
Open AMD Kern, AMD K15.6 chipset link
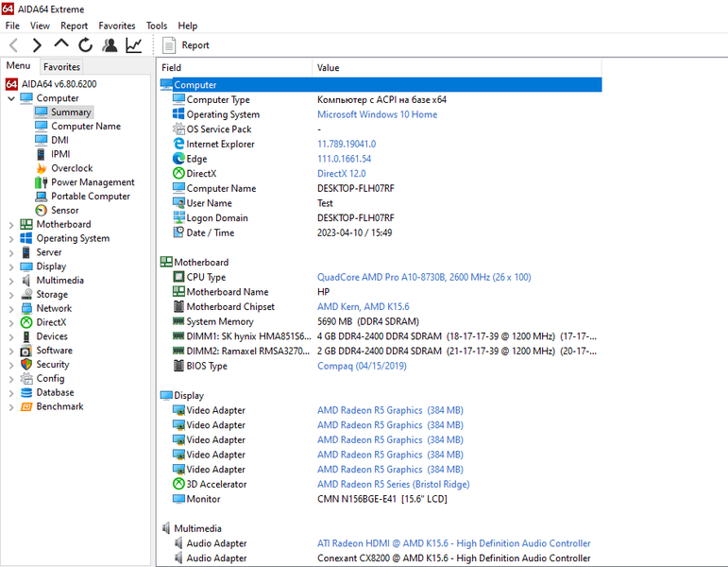(x=364, y=307)
